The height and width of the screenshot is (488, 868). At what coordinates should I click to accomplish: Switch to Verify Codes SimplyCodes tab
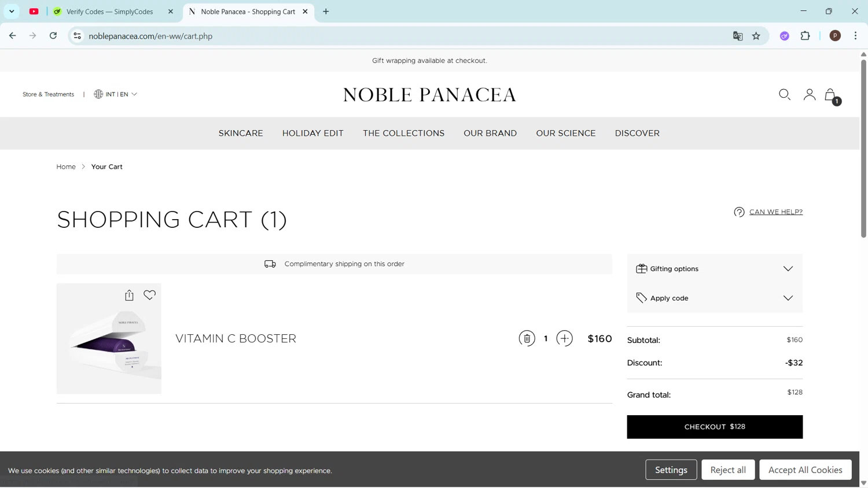(x=110, y=12)
